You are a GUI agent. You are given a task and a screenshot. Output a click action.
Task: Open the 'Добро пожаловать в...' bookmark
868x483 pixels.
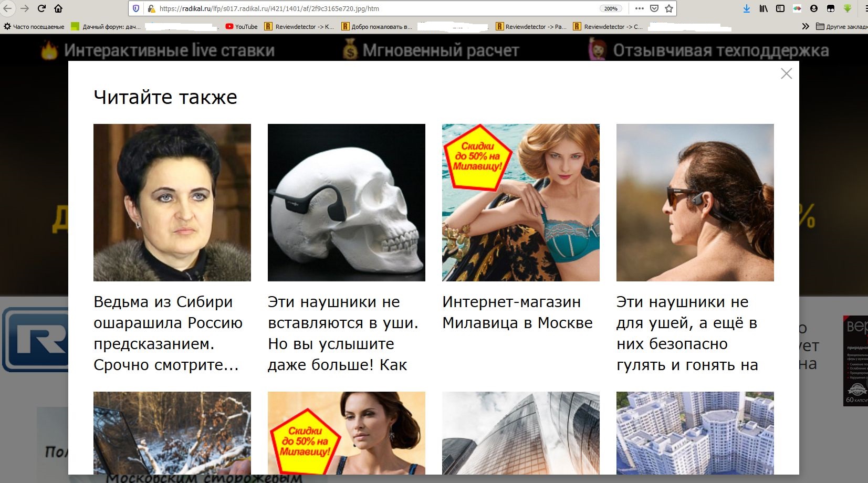click(x=377, y=26)
